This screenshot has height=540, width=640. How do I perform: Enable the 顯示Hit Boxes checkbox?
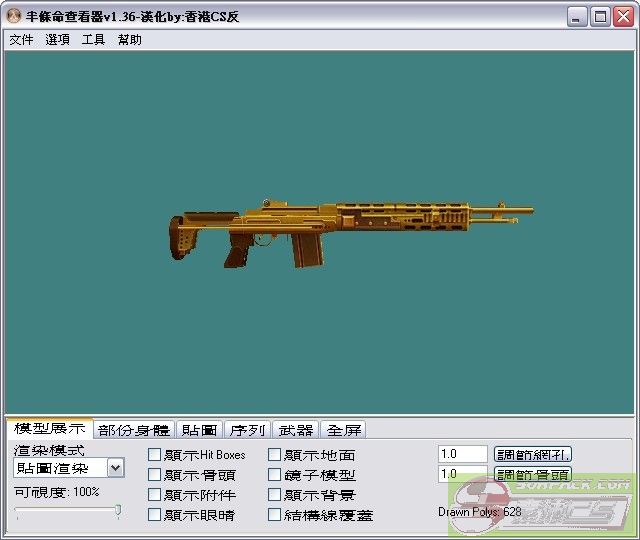click(x=155, y=455)
